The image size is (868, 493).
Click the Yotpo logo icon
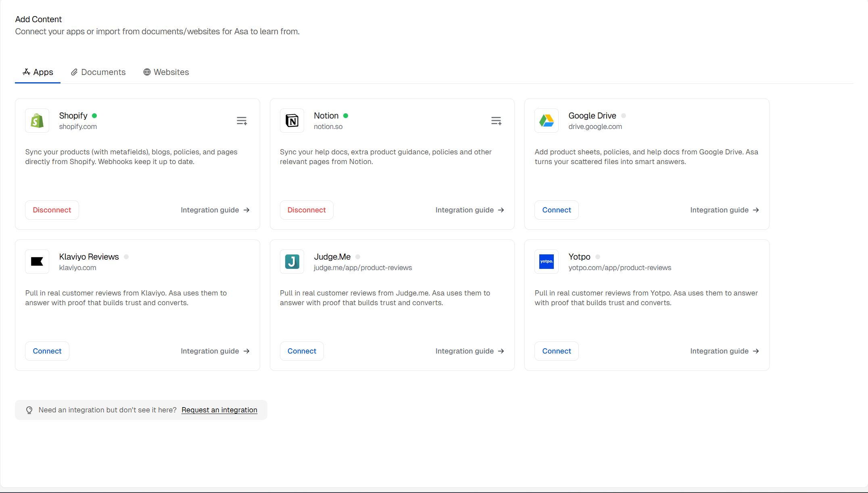(x=547, y=262)
